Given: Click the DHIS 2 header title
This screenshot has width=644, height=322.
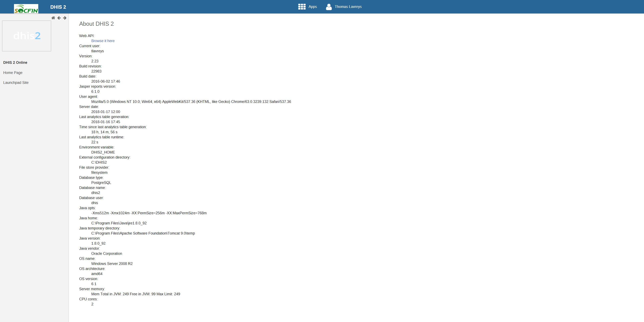Looking at the screenshot, I should click(x=58, y=7).
